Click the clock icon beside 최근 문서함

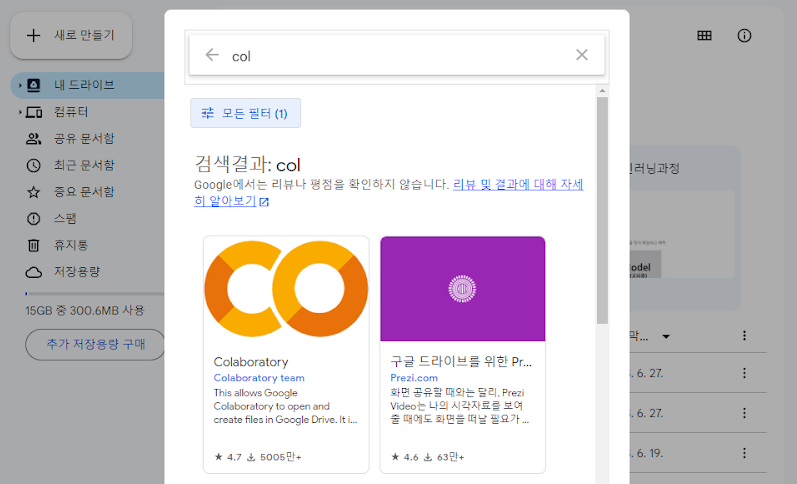point(34,165)
